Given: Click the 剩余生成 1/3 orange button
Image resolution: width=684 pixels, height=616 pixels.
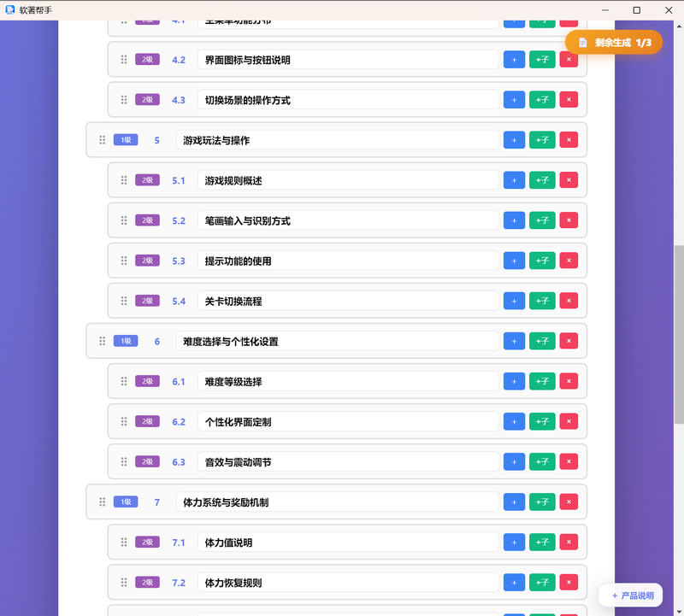Looking at the screenshot, I should (x=614, y=42).
